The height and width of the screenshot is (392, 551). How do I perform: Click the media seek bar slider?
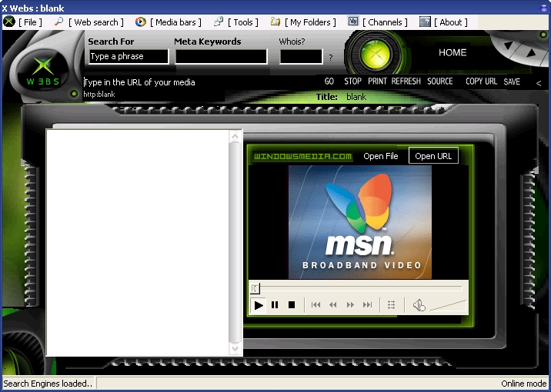255,288
